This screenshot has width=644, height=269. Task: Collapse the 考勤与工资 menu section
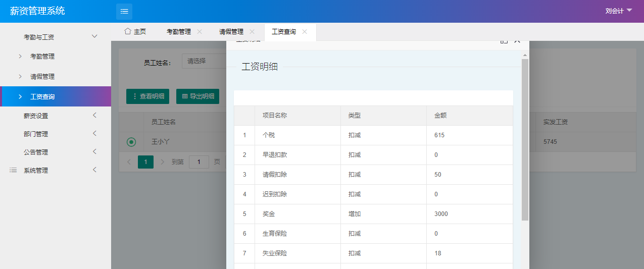tap(94, 37)
